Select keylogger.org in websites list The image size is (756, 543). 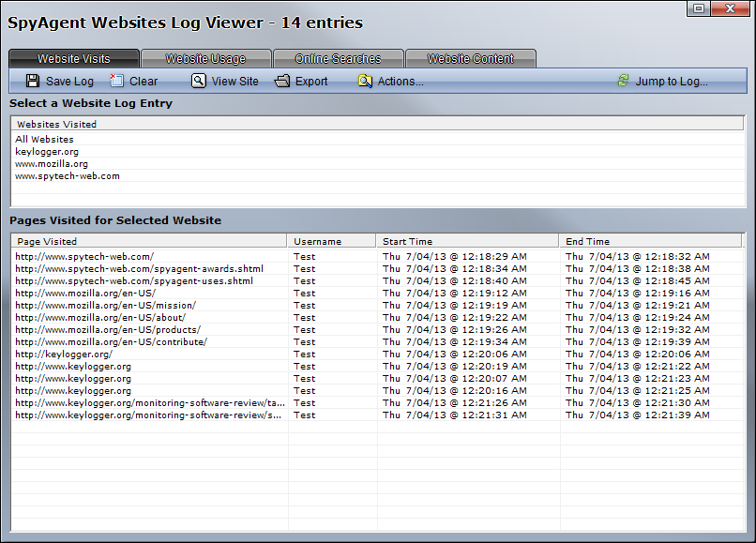click(x=47, y=152)
